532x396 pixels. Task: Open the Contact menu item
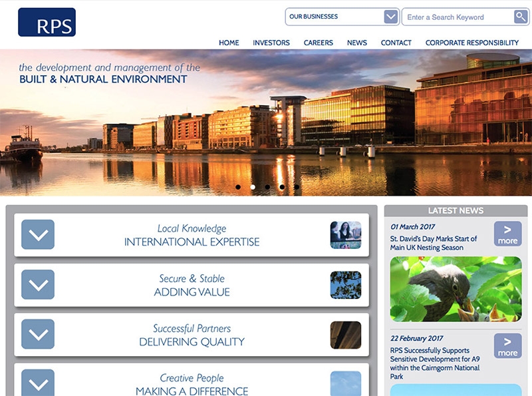pyautogui.click(x=396, y=43)
